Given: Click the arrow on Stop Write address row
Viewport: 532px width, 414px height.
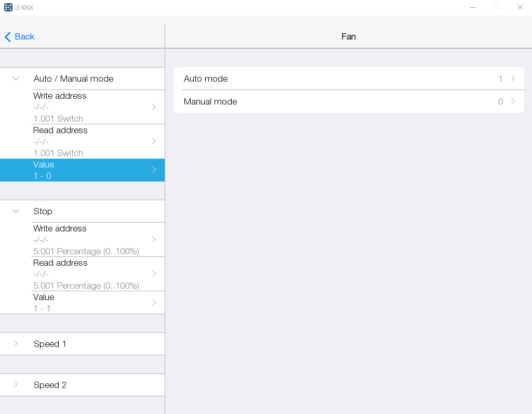Looking at the screenshot, I should (x=154, y=239).
